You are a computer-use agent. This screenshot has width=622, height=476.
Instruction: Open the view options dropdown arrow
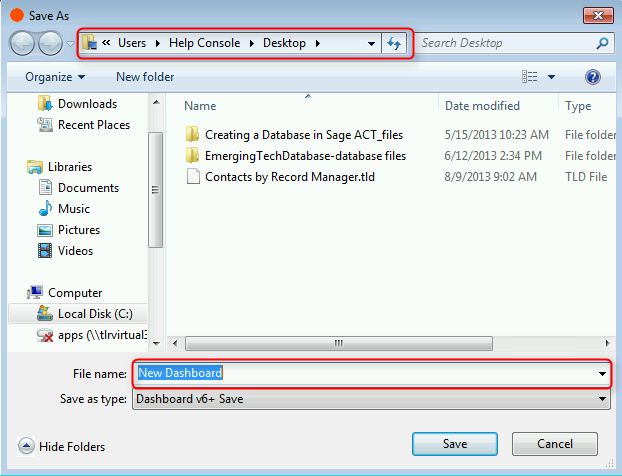point(551,77)
